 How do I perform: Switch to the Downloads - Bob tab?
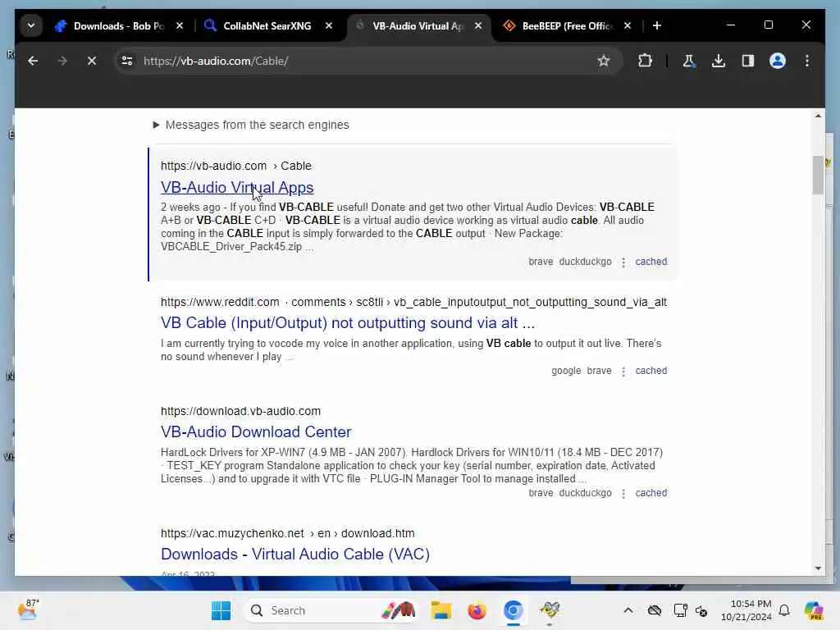[110, 25]
